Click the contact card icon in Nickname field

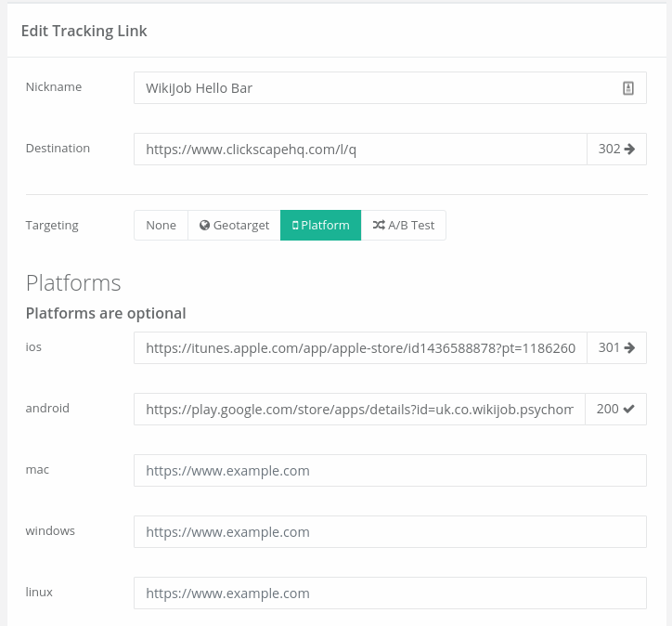coord(628,88)
